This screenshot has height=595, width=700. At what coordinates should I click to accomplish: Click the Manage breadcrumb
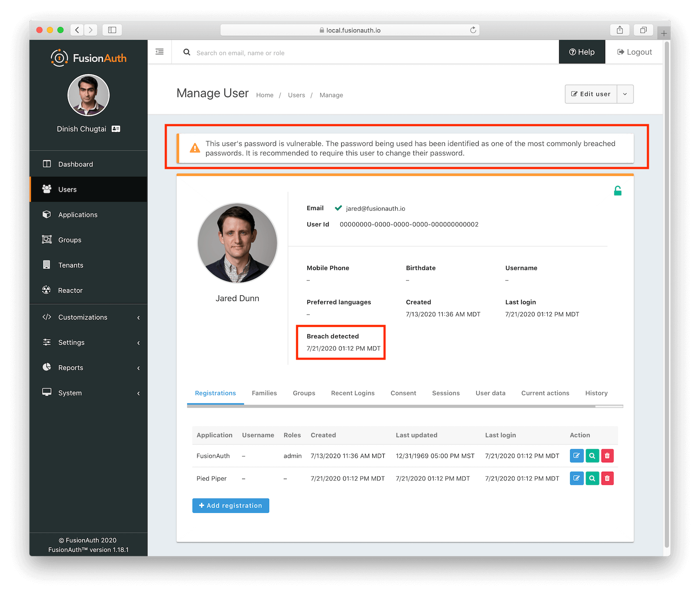(x=331, y=95)
